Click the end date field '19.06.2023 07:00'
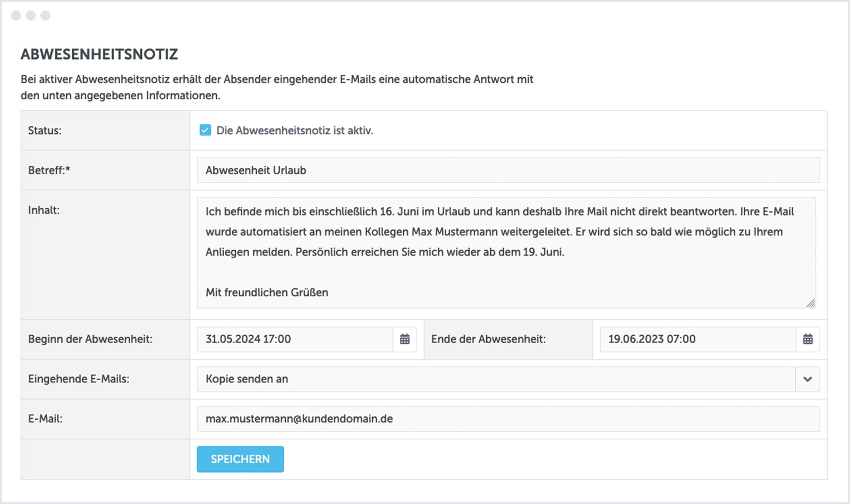Viewport: 850px width, 504px height. (698, 339)
